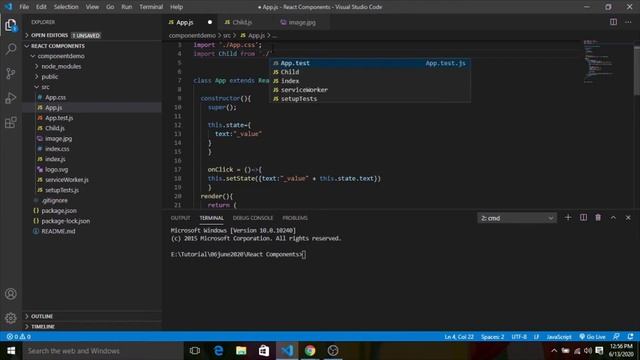Change indentation via Spaces: 2
The width and height of the screenshot is (640, 360).
[x=492, y=337]
